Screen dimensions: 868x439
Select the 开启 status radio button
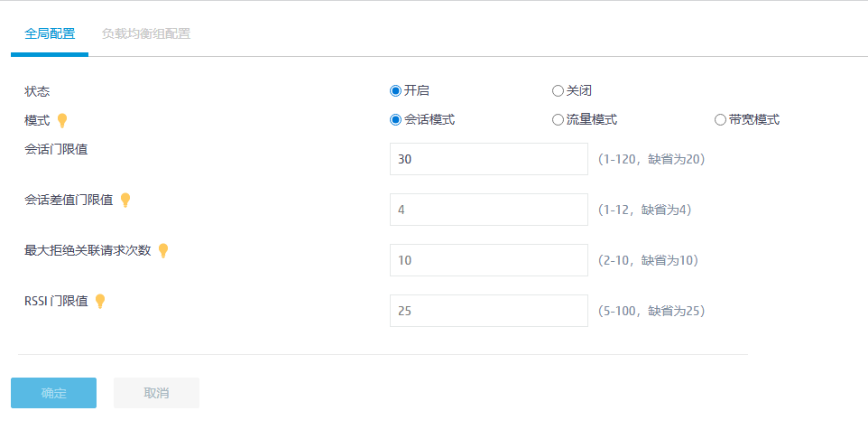395,90
